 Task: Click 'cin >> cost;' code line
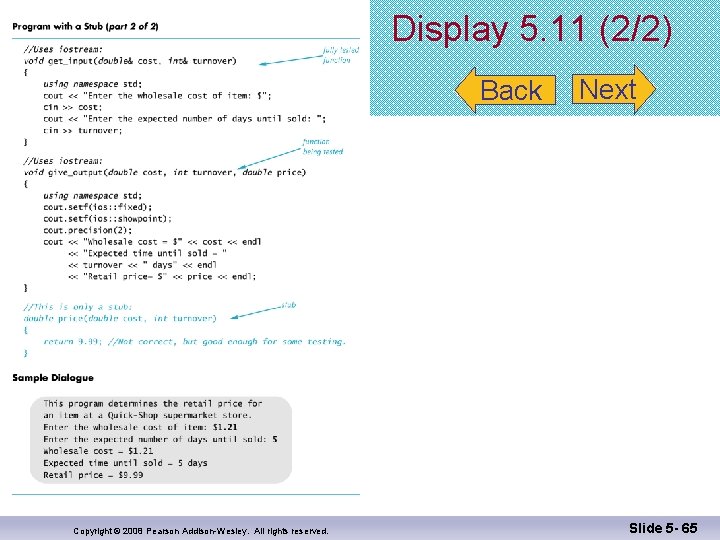(73, 107)
